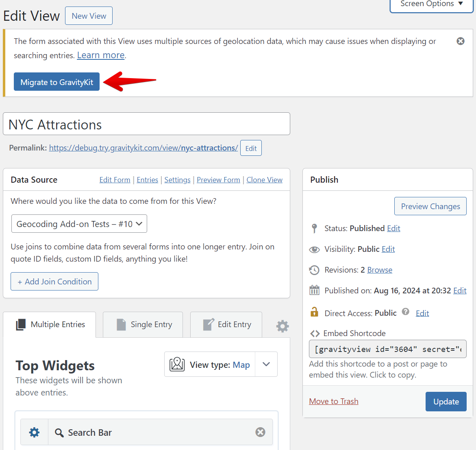Viewport: 476px width, 450px height.
Task: Expand the View type chevron dropdown
Action: 266,364
